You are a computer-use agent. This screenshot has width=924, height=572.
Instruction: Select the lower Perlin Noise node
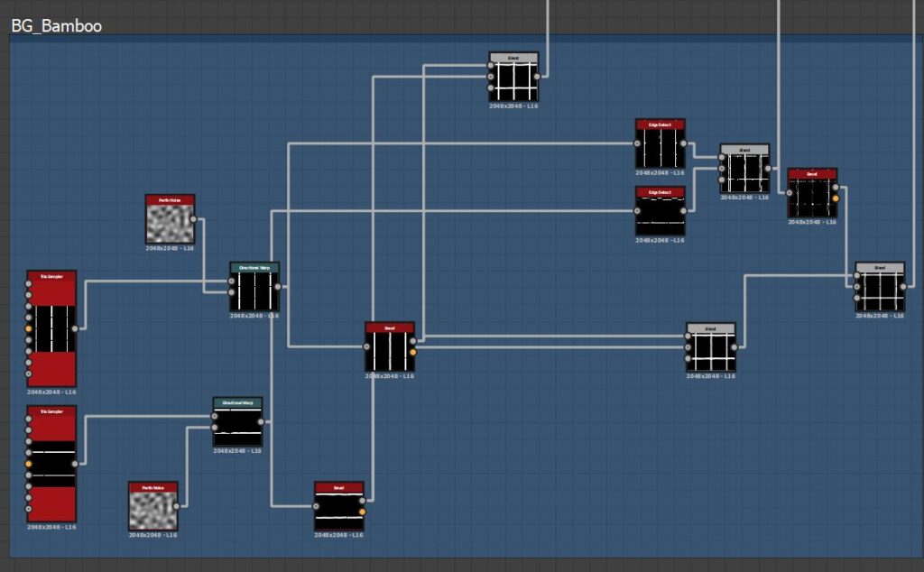pos(153,506)
